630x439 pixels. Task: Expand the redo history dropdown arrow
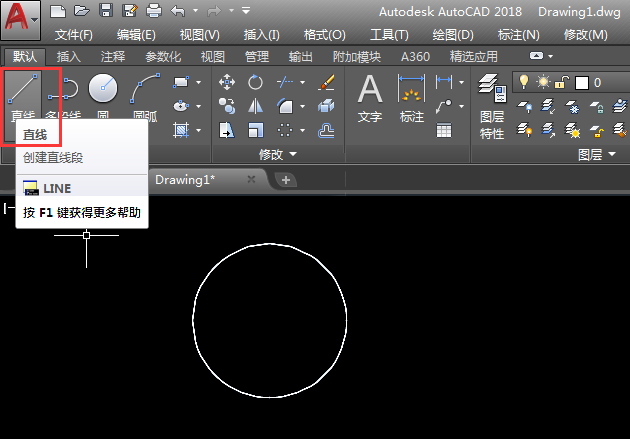pos(232,10)
